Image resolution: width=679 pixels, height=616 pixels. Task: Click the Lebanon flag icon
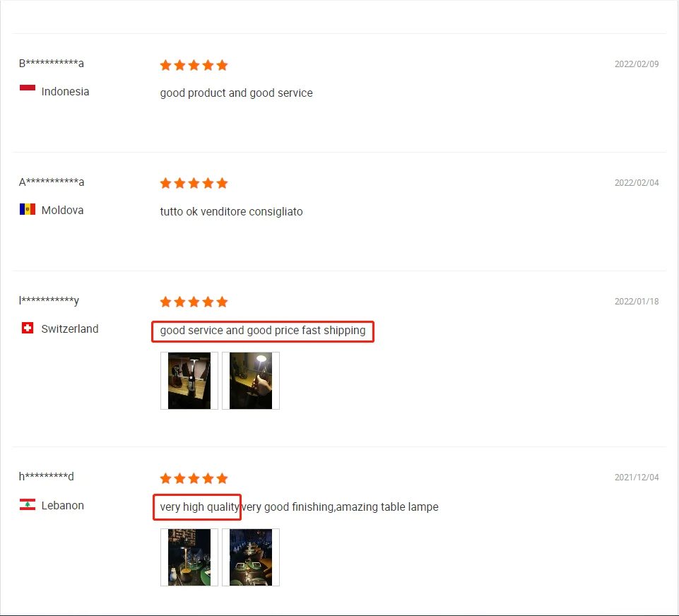point(28,504)
